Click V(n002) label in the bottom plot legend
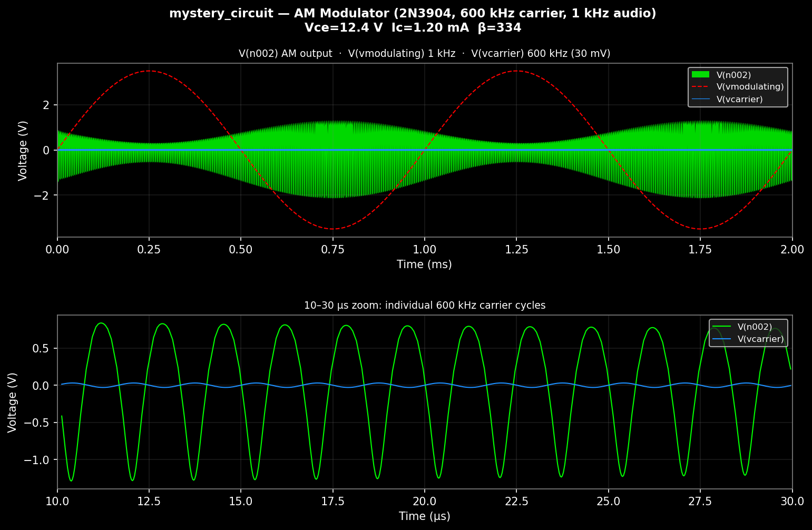 [755, 327]
